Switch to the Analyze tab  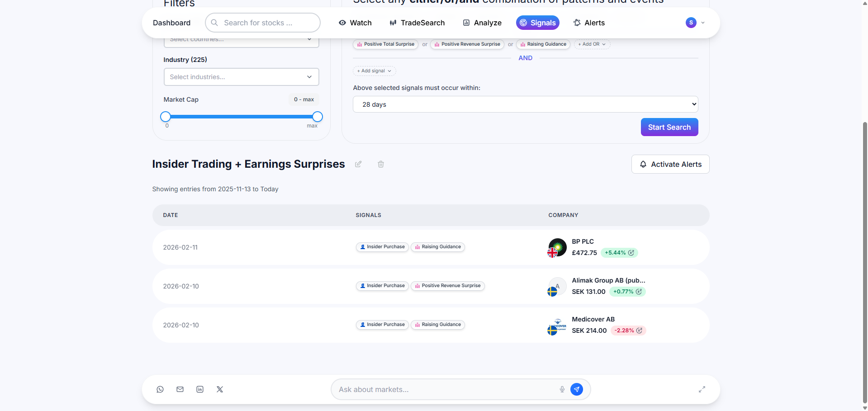482,23
